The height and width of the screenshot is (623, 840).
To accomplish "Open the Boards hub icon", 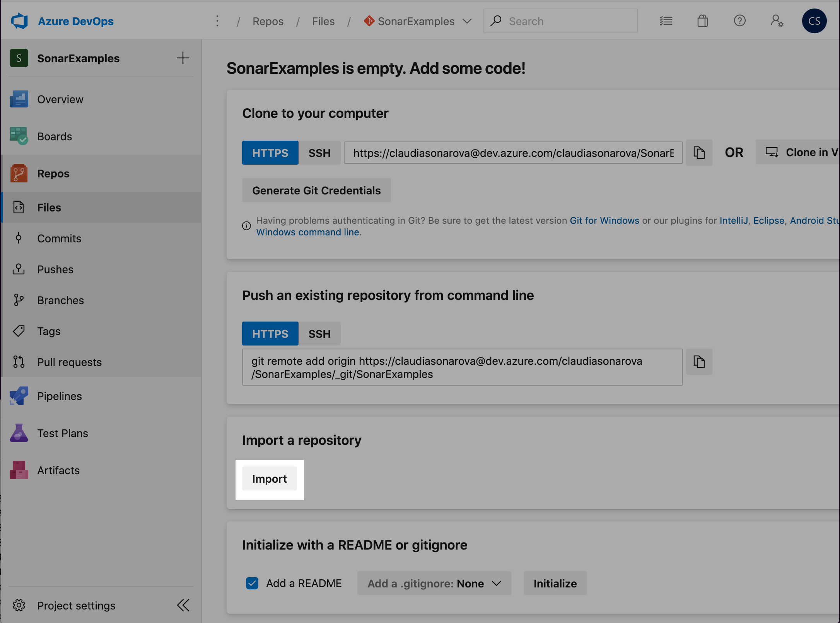I will [x=19, y=136].
